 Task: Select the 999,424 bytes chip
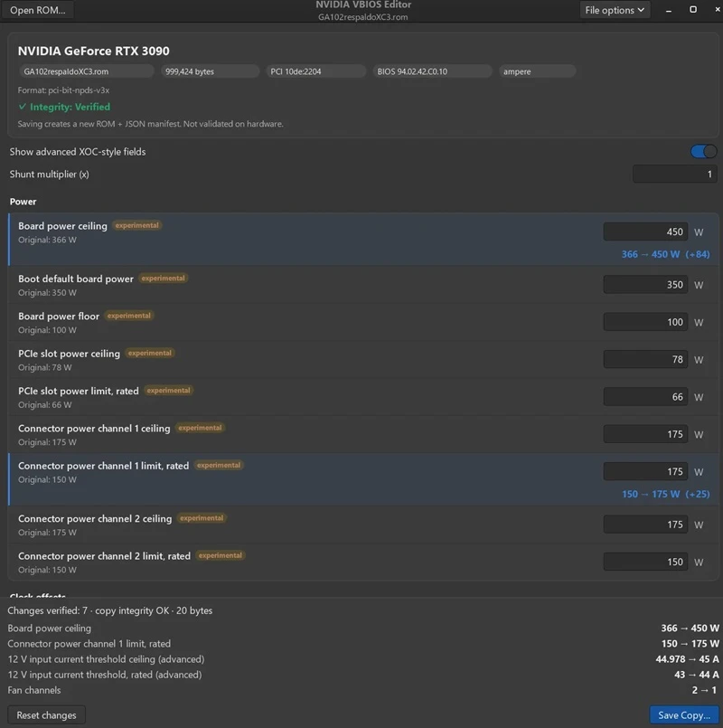pyautogui.click(x=210, y=71)
